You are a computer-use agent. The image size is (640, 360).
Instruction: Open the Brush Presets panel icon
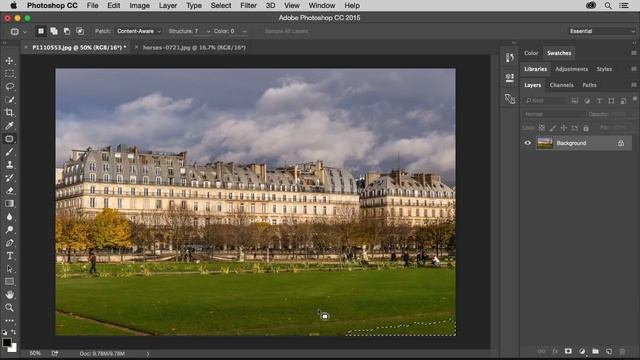tap(510, 99)
